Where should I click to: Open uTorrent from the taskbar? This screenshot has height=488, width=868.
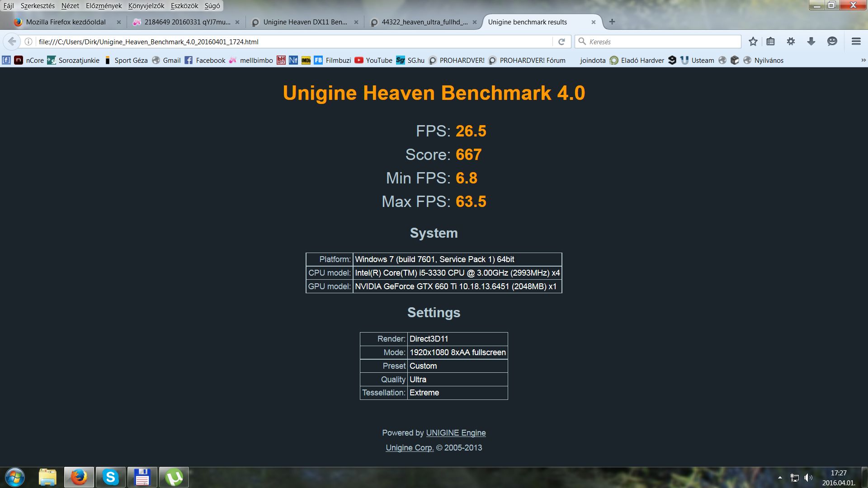pyautogui.click(x=174, y=477)
